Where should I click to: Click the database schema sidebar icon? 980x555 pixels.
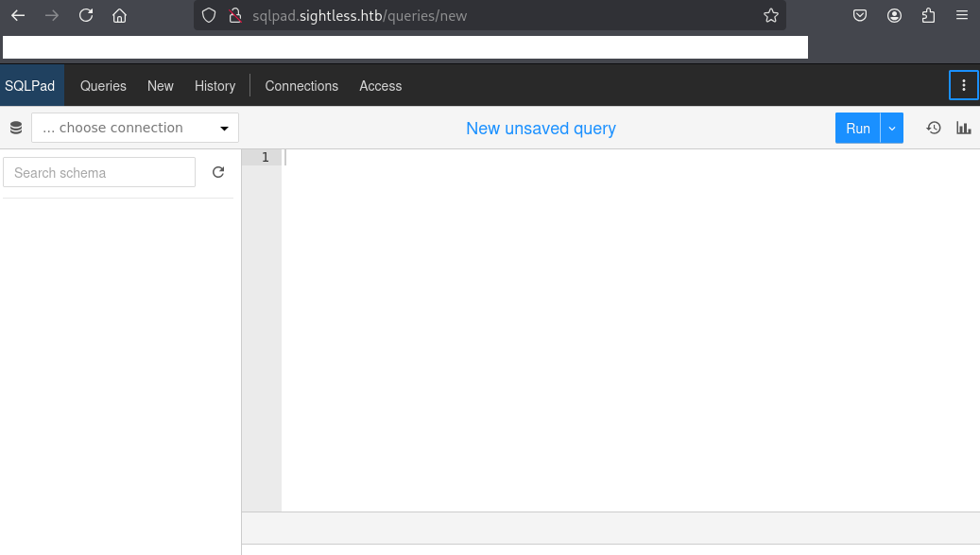coord(15,128)
